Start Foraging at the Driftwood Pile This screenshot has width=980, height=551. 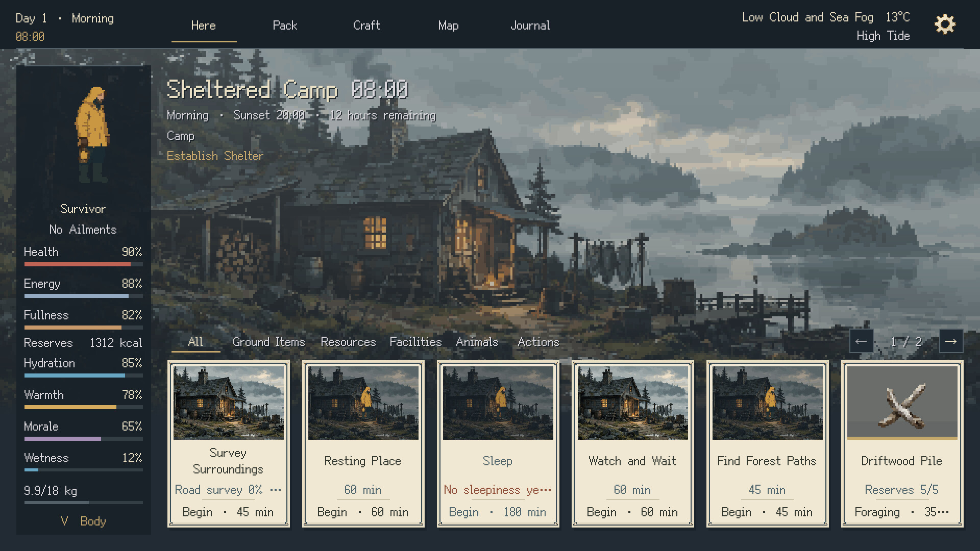pyautogui.click(x=902, y=512)
